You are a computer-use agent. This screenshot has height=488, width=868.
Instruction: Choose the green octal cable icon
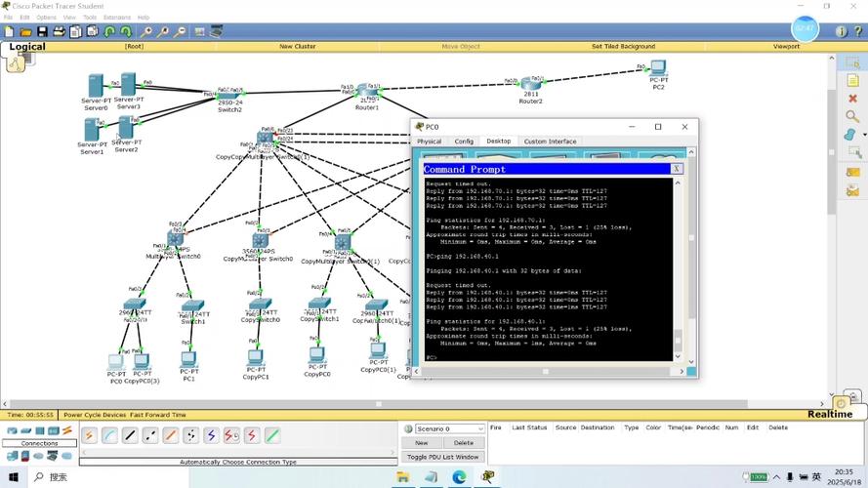272,435
